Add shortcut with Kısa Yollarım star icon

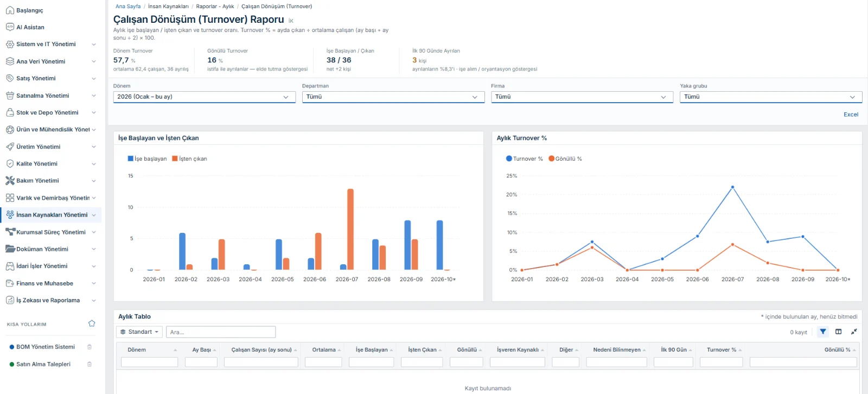click(92, 323)
